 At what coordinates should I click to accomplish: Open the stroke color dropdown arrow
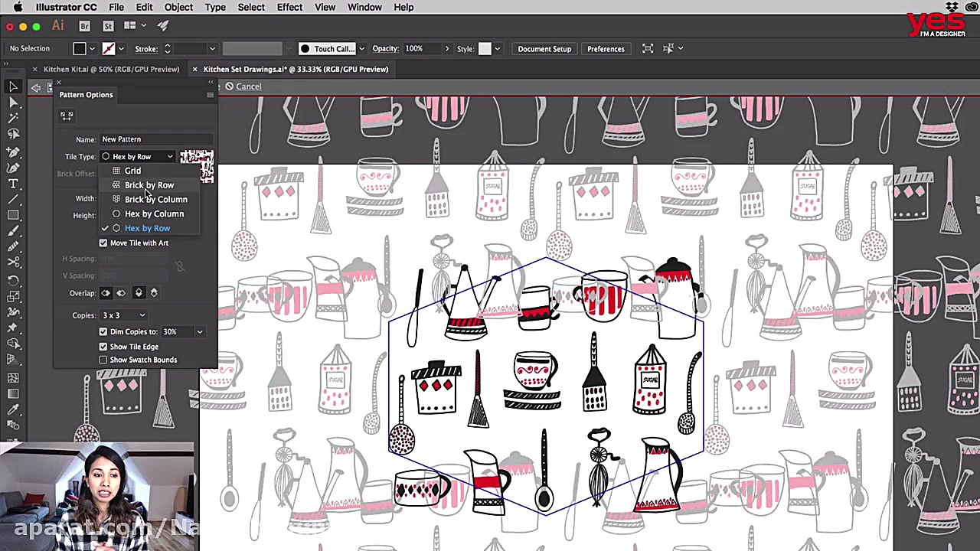pyautogui.click(x=121, y=49)
